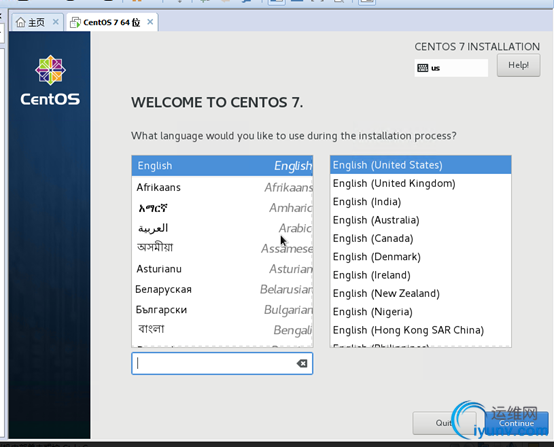Choose English (Ireland) locale
Image resolution: width=554 pixels, height=447 pixels.
pos(420,275)
